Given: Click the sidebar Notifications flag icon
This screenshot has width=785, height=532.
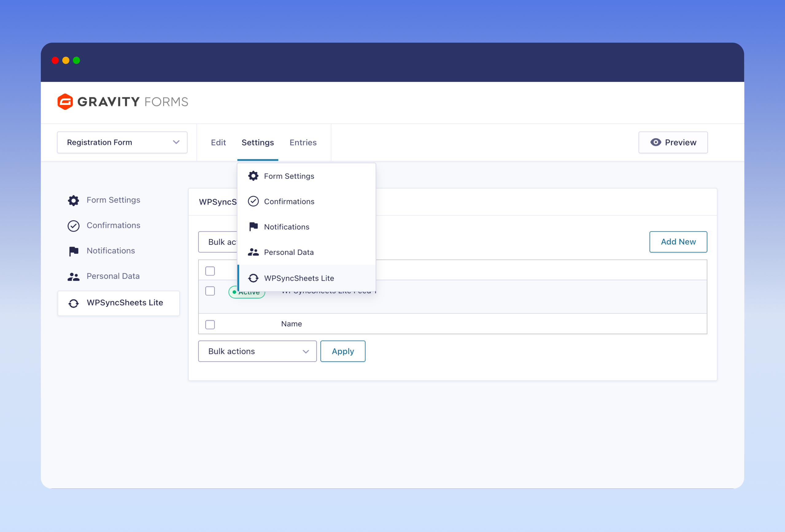Looking at the screenshot, I should [74, 251].
